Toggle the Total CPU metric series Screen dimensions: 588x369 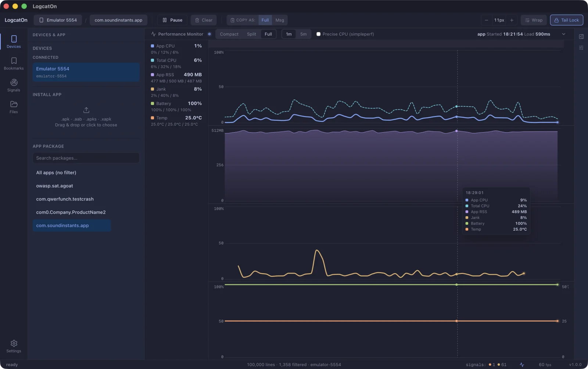coord(176,63)
